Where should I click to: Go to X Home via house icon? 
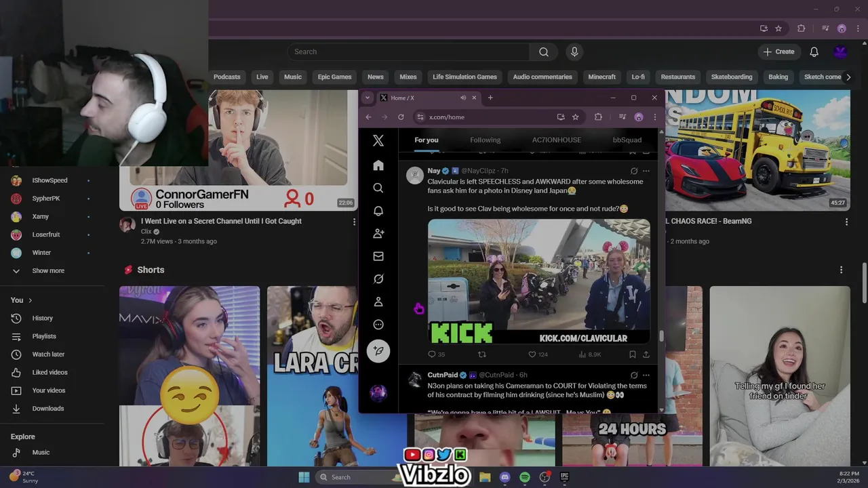378,165
